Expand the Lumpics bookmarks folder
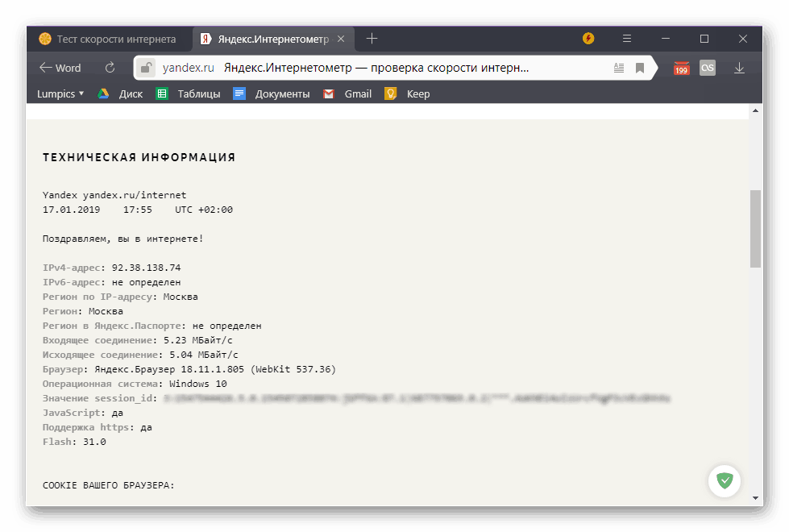Screen dimensions: 789x532 point(60,94)
